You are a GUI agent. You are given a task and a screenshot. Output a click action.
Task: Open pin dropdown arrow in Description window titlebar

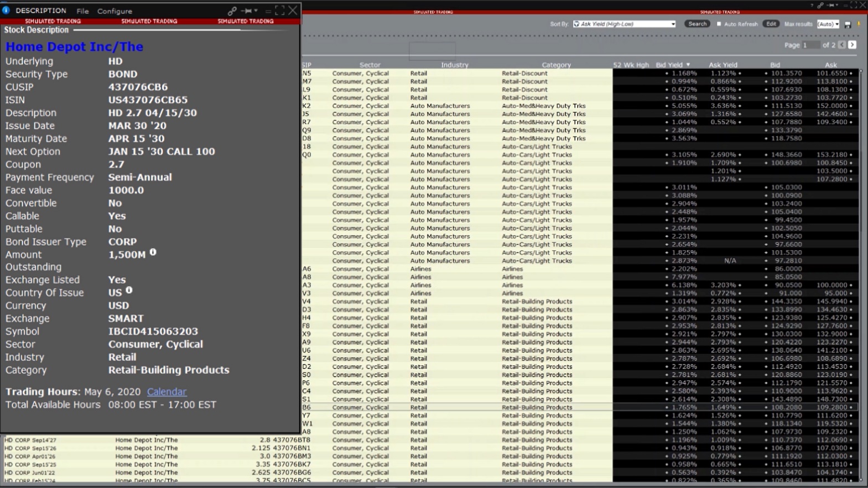[256, 11]
